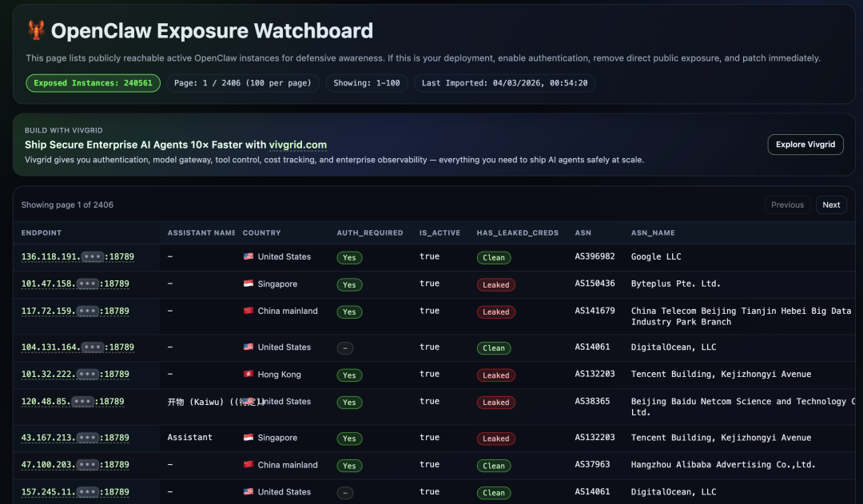Click the dash auth badge in 104.131.164 row
Viewport: 863px width, 504px height.
pos(344,348)
